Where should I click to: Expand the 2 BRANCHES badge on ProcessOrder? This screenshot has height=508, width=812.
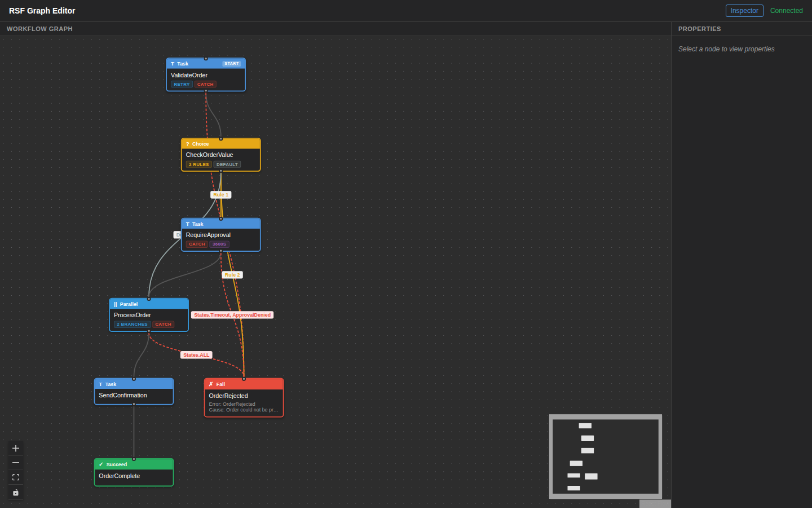[131, 324]
